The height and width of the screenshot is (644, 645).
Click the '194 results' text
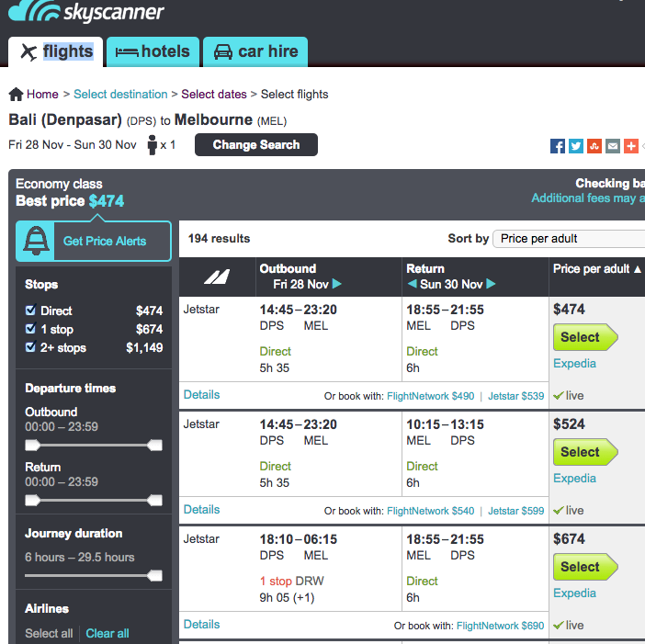(x=219, y=239)
